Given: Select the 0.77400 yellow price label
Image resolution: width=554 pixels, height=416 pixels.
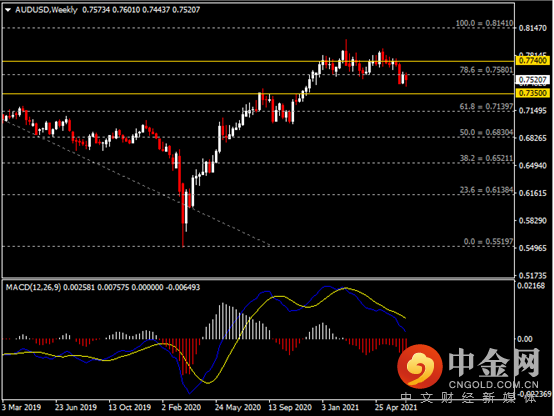Looking at the screenshot, I should (532, 60).
